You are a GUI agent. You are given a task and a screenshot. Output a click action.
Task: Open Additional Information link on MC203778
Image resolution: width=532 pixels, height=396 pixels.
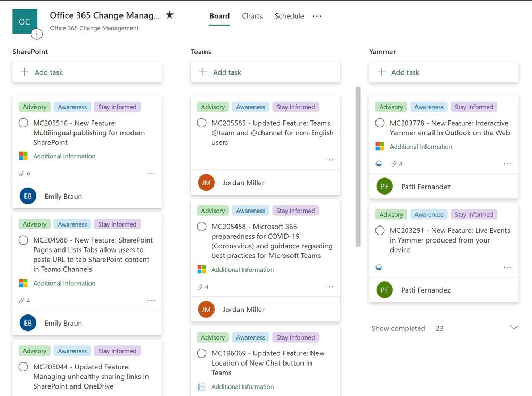click(421, 147)
